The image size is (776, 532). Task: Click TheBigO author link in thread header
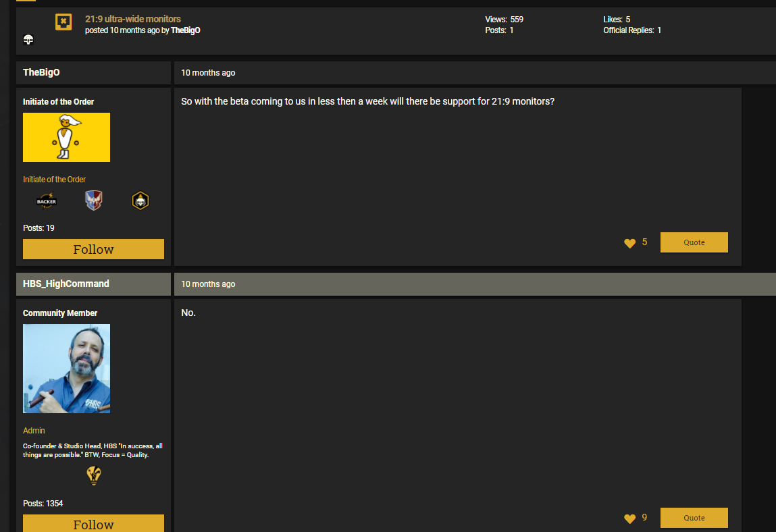tap(185, 30)
